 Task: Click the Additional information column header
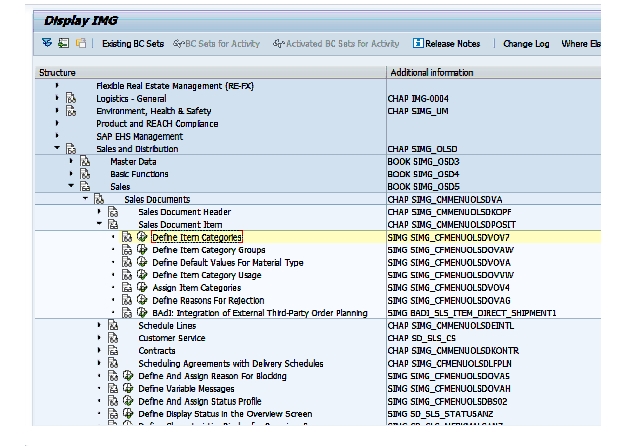tap(493, 73)
